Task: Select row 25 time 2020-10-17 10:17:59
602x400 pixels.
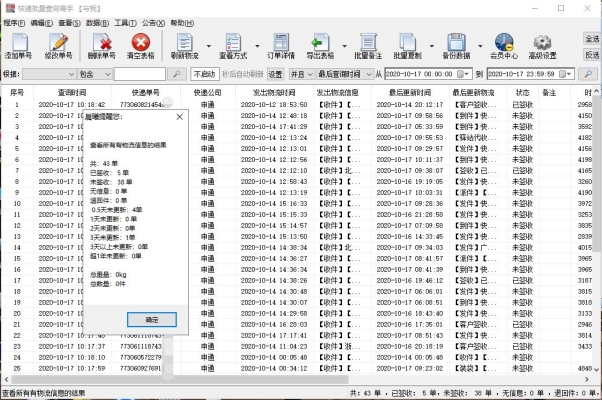Action: 72,369
